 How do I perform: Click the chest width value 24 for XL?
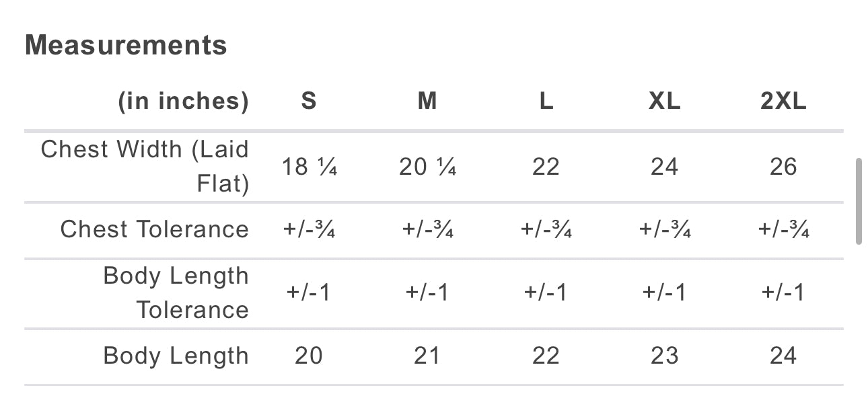664,167
